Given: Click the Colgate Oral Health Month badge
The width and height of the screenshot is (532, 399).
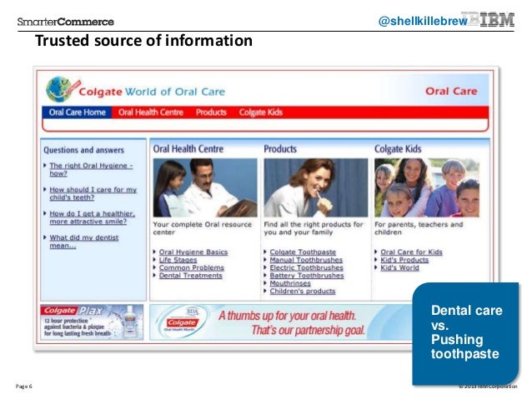Looking at the screenshot, I should (181, 322).
